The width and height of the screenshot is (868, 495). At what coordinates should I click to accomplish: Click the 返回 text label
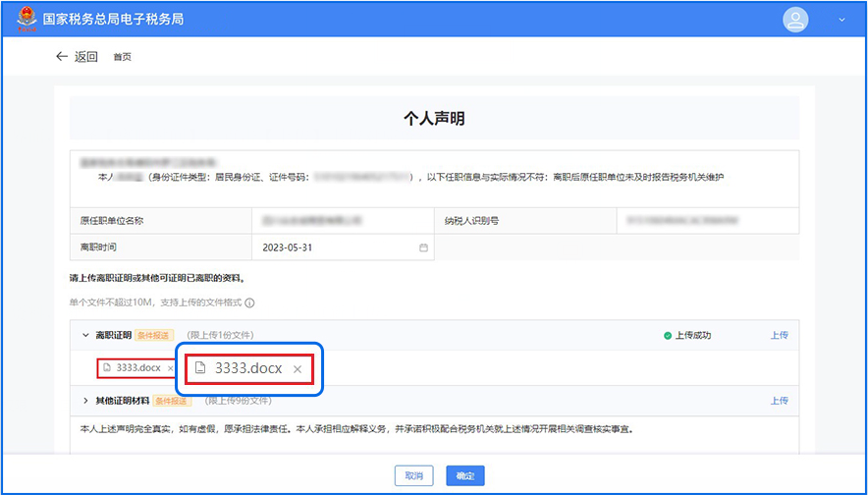click(x=86, y=57)
